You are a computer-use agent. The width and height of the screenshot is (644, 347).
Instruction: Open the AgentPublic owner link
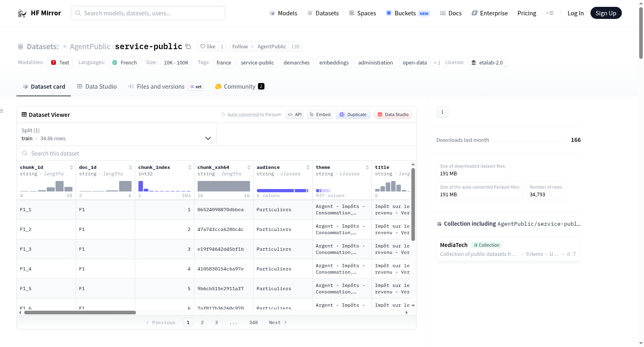click(x=90, y=46)
